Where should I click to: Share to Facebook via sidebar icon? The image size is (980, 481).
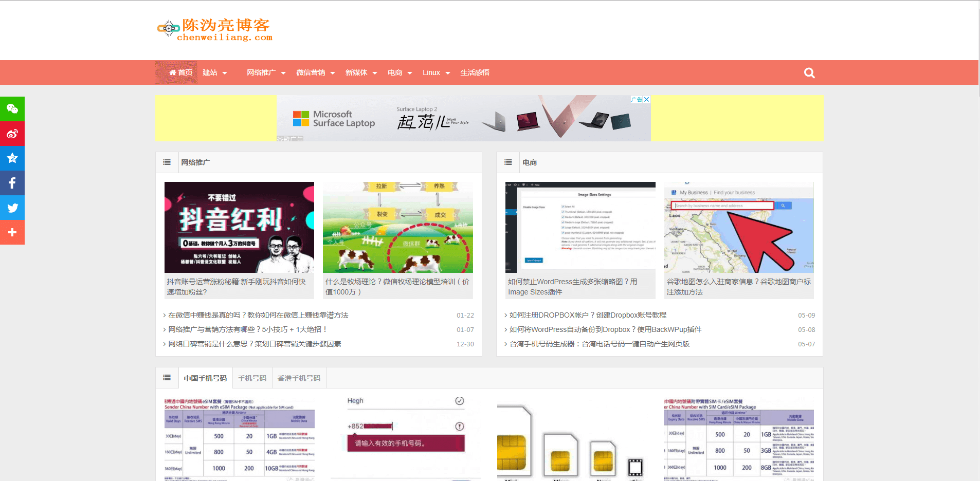click(x=12, y=183)
